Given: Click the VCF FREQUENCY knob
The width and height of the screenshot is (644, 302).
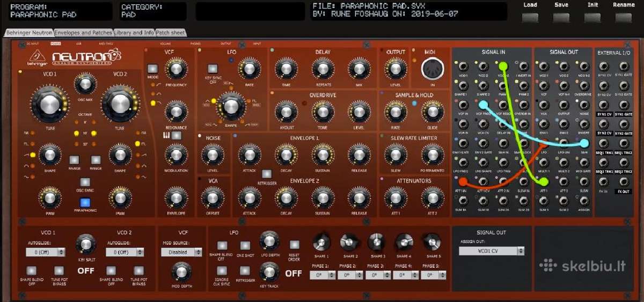Looking at the screenshot, I should [x=175, y=69].
